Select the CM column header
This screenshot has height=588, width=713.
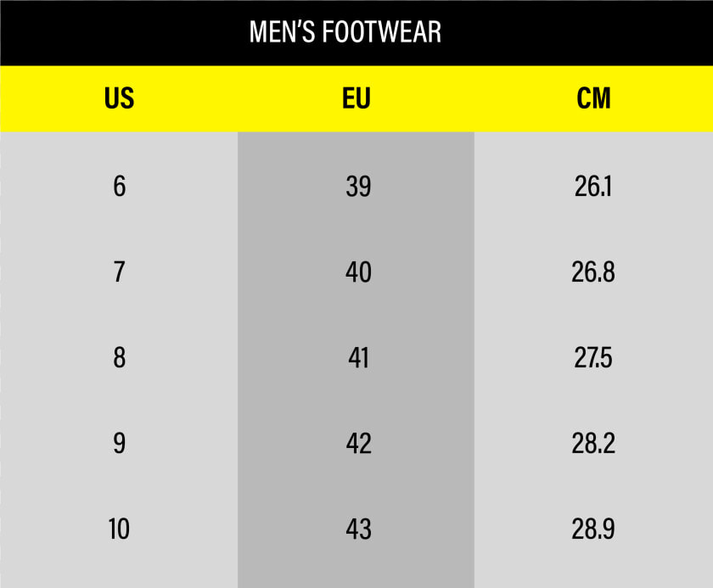coord(593,98)
